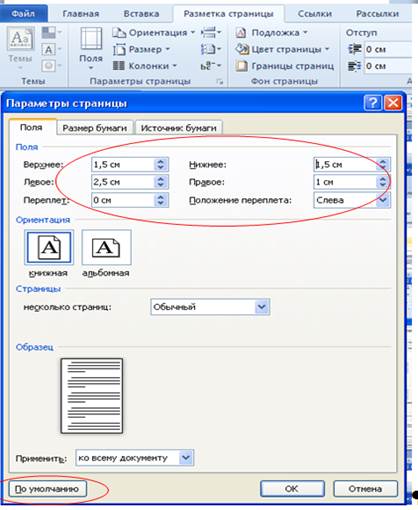Open the line numbers ribbon icon
This screenshot has height=510, width=418.
(x=211, y=49)
